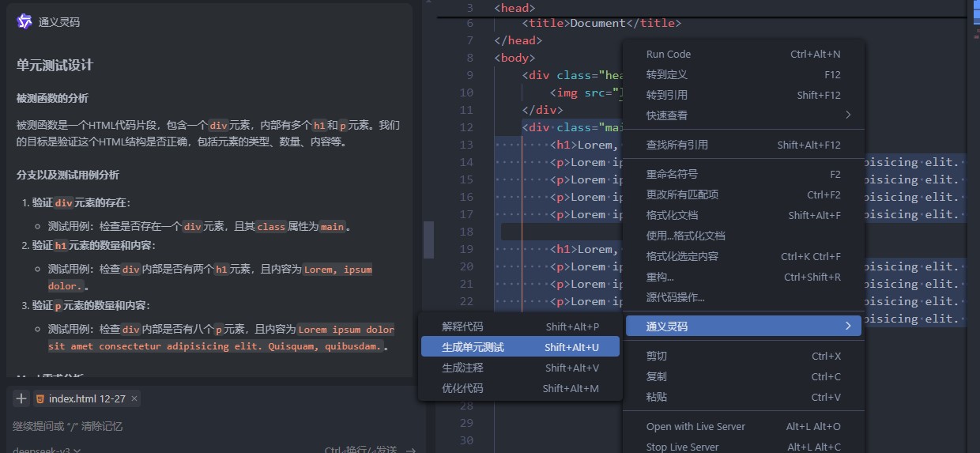Select Run Code in context menu
This screenshot has width=980, height=453.
pos(744,55)
